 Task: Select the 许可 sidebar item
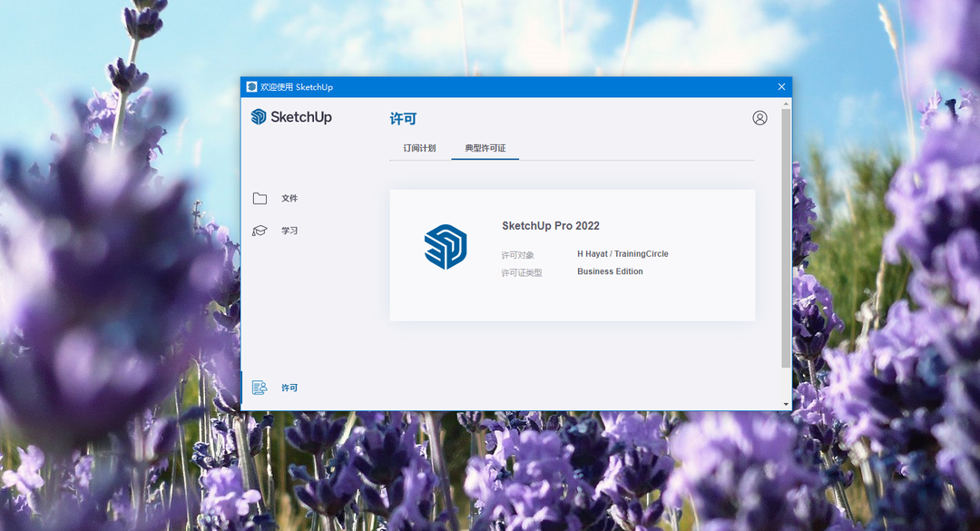coord(289,388)
